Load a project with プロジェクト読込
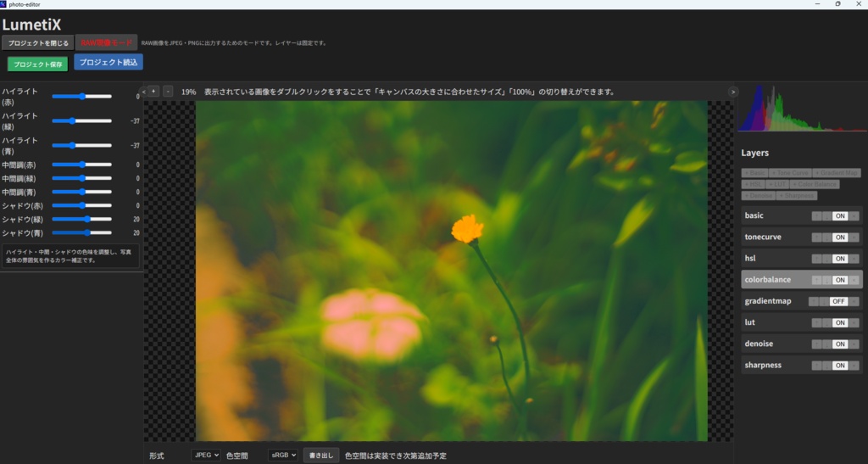The width and height of the screenshot is (868, 464). (108, 62)
